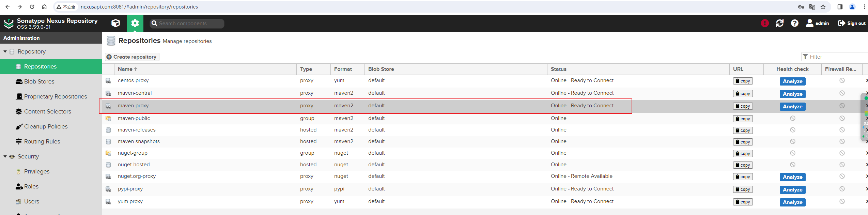Analyze health check for maven-proxy
Viewport: 868px width, 215px height.
792,107
